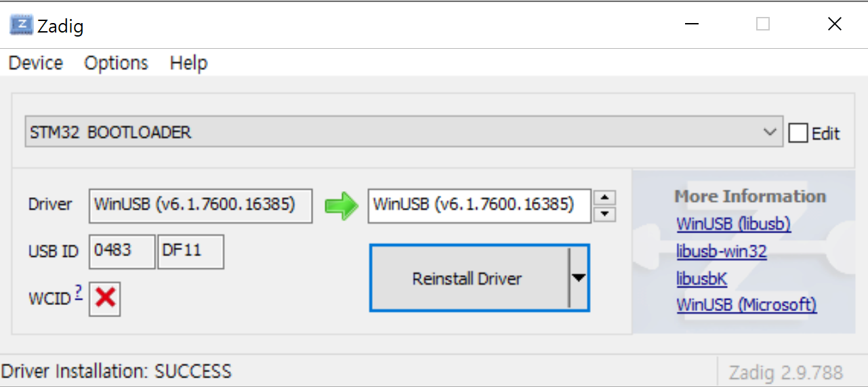
Task: Click the Driver label text
Action: (50, 205)
